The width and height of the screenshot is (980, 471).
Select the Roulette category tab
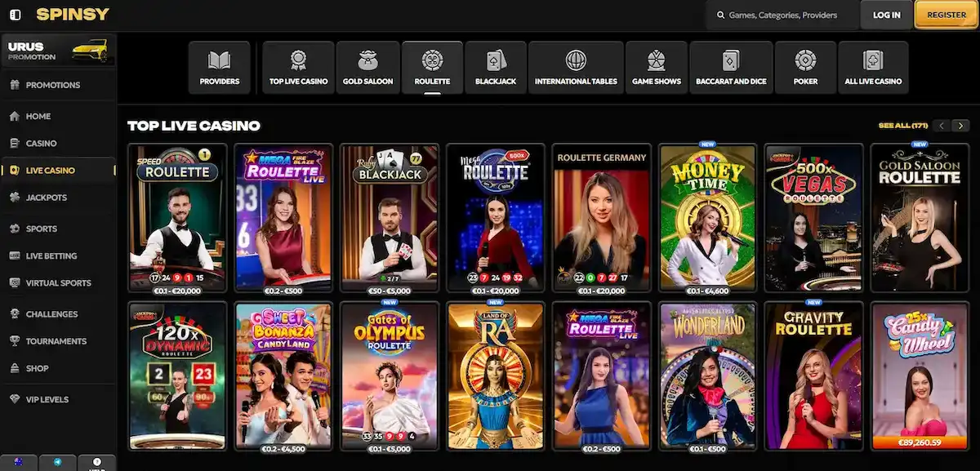[432, 68]
